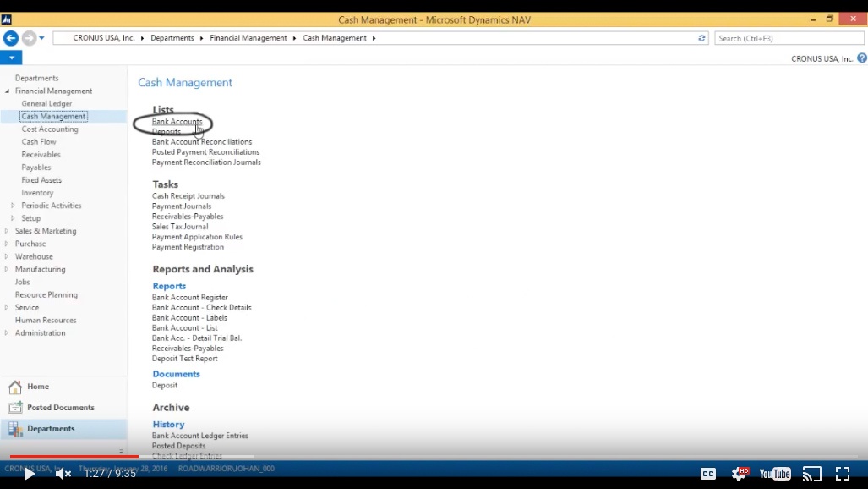Open Cash Receipt Journals task

tap(188, 196)
